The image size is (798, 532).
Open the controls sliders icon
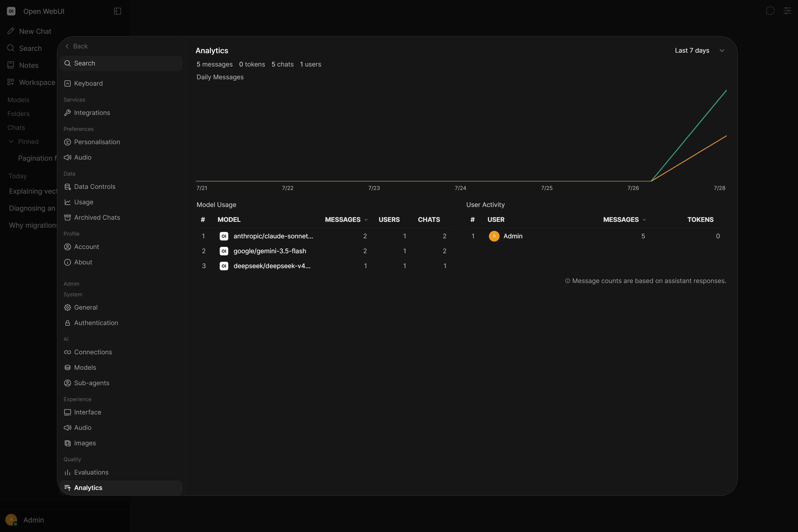pyautogui.click(x=787, y=11)
